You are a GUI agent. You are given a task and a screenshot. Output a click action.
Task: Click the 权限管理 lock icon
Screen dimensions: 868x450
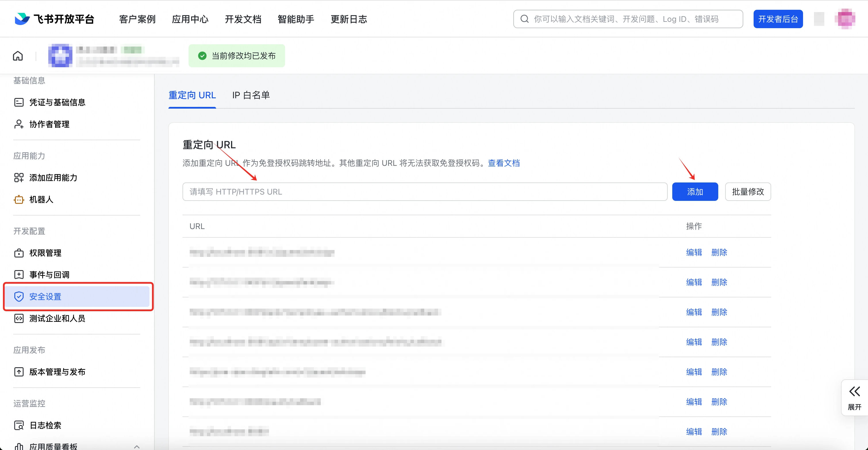coord(19,253)
